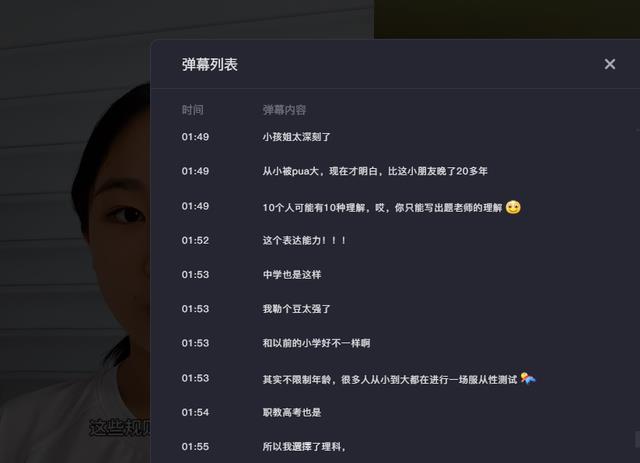Image resolution: width=640 pixels, height=463 pixels.
Task: Click the 弹幕内容 column header
Action: [x=284, y=110]
